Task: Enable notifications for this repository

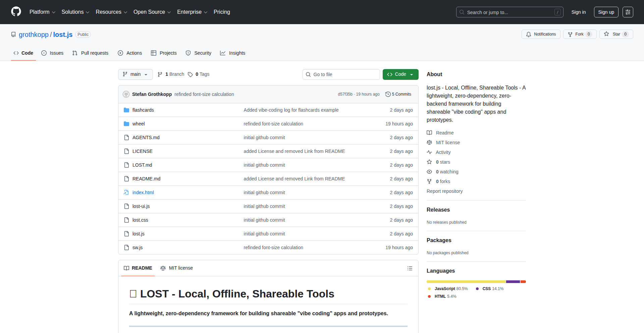Action: (x=541, y=34)
